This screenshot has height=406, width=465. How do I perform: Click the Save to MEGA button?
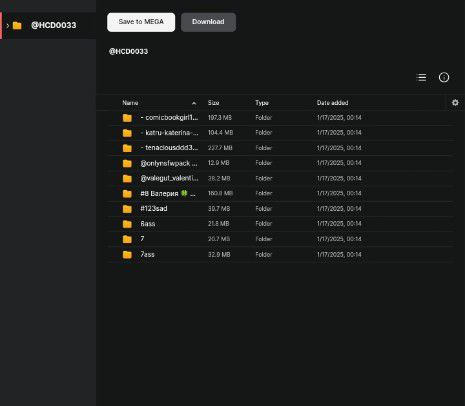tap(141, 22)
